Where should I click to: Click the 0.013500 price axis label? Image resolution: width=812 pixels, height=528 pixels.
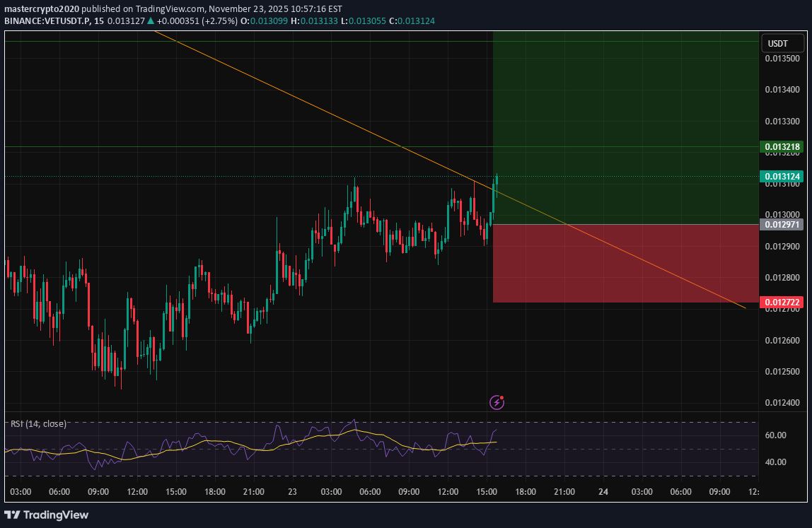coord(782,59)
